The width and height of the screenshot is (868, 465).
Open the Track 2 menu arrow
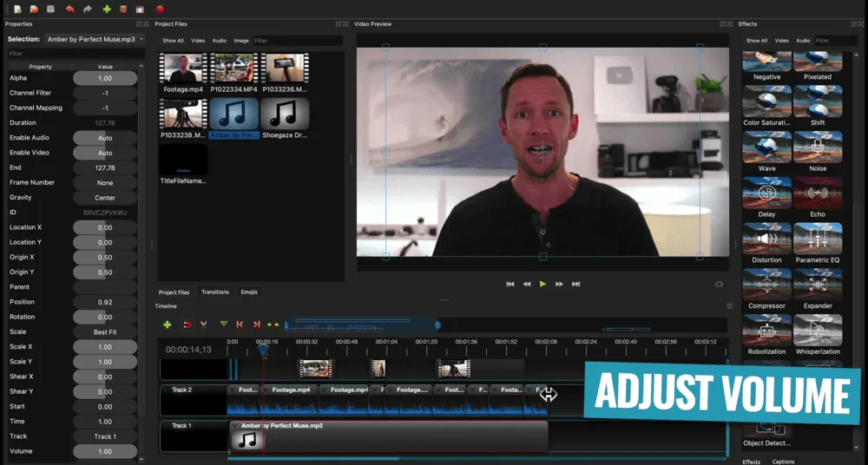tap(166, 390)
